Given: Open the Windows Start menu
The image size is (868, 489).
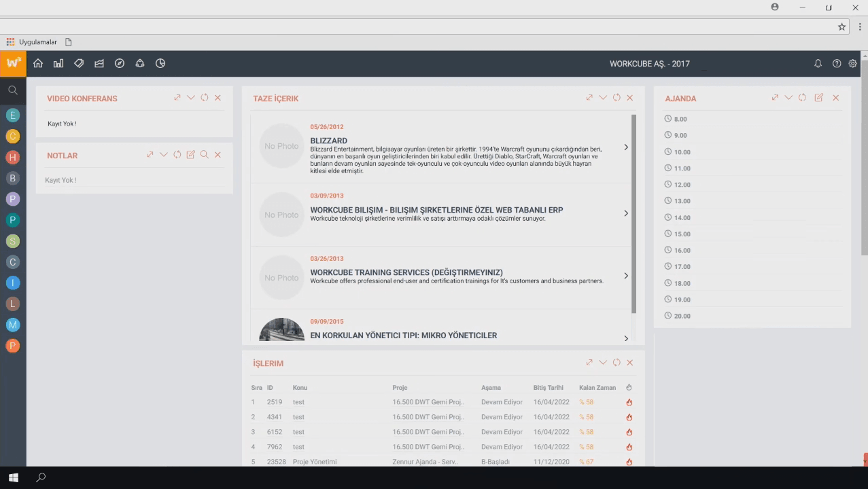Looking at the screenshot, I should (x=13, y=477).
